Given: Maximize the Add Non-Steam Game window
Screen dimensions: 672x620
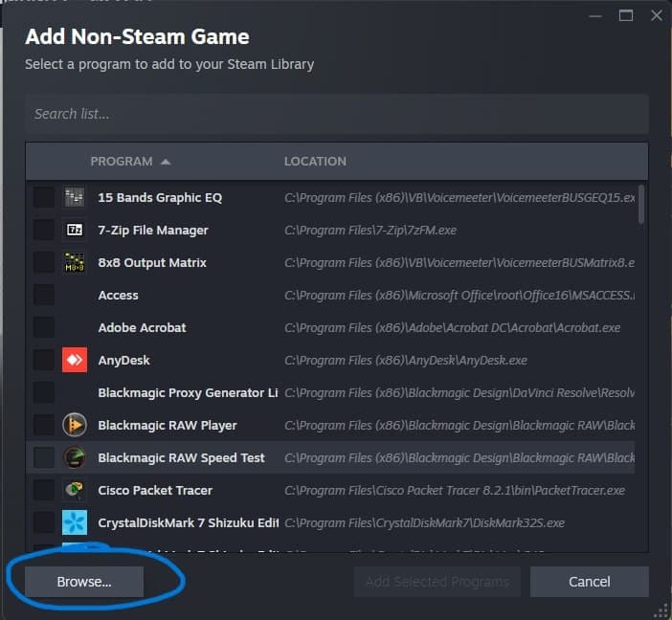Looking at the screenshot, I should (x=626, y=16).
